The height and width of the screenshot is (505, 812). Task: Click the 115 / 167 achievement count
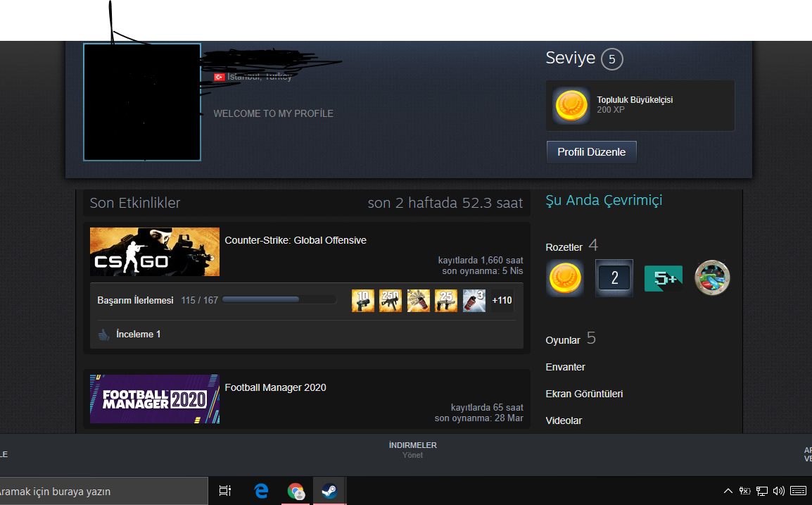click(199, 301)
